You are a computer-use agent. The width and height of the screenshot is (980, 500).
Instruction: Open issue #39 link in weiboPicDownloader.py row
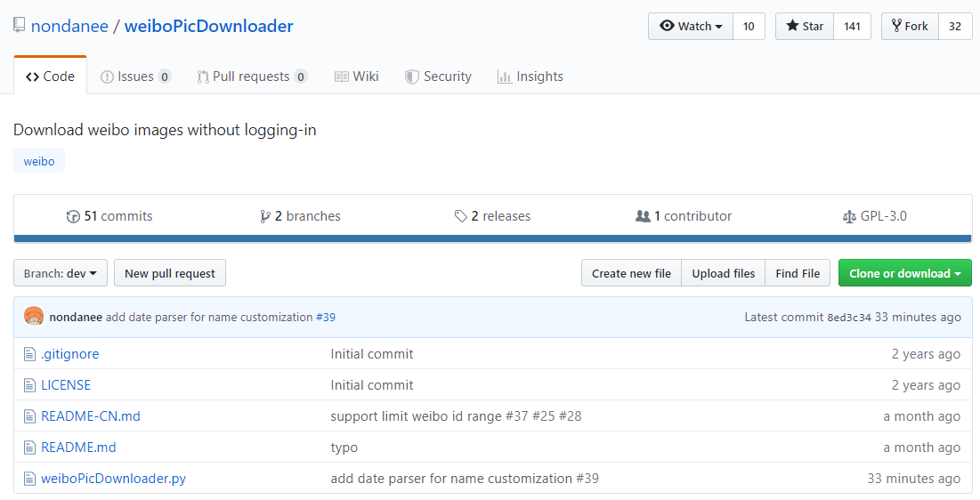coord(587,479)
